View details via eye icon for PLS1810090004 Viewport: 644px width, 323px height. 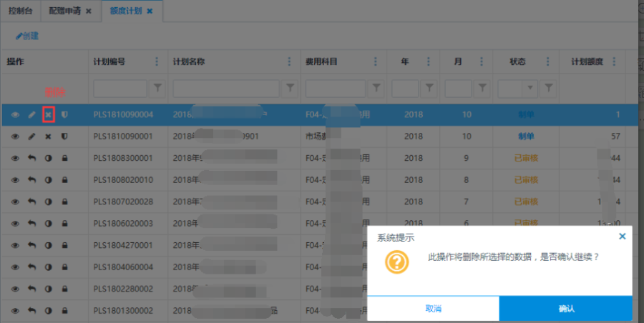(x=15, y=114)
